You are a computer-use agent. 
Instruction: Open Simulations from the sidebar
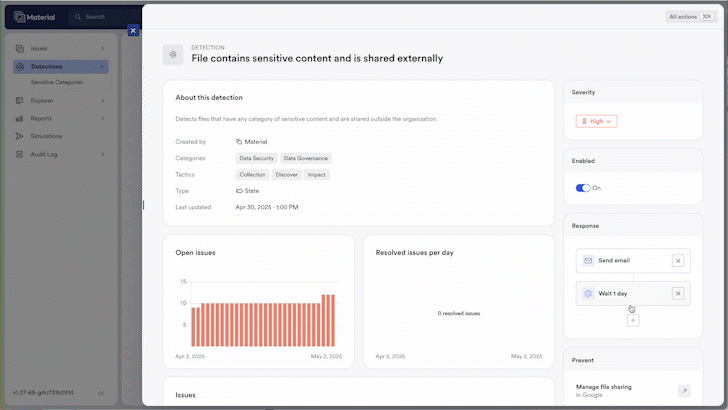(46, 136)
